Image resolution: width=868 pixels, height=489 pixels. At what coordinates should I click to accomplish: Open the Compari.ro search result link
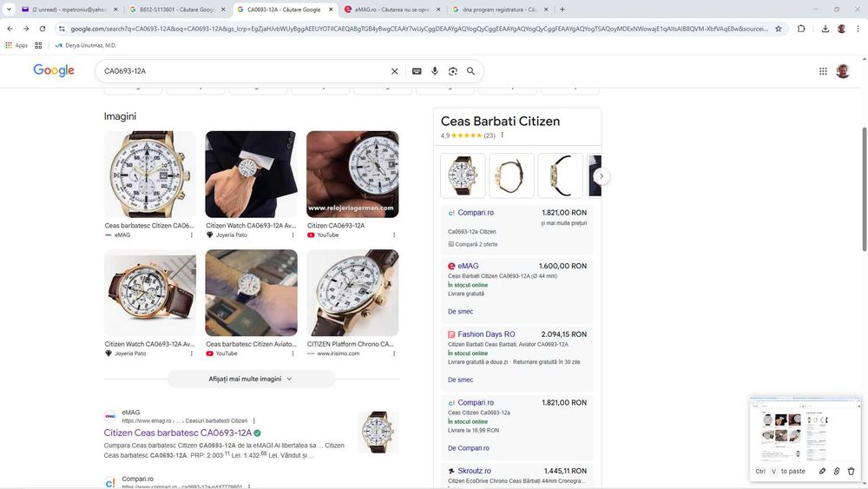point(137,479)
